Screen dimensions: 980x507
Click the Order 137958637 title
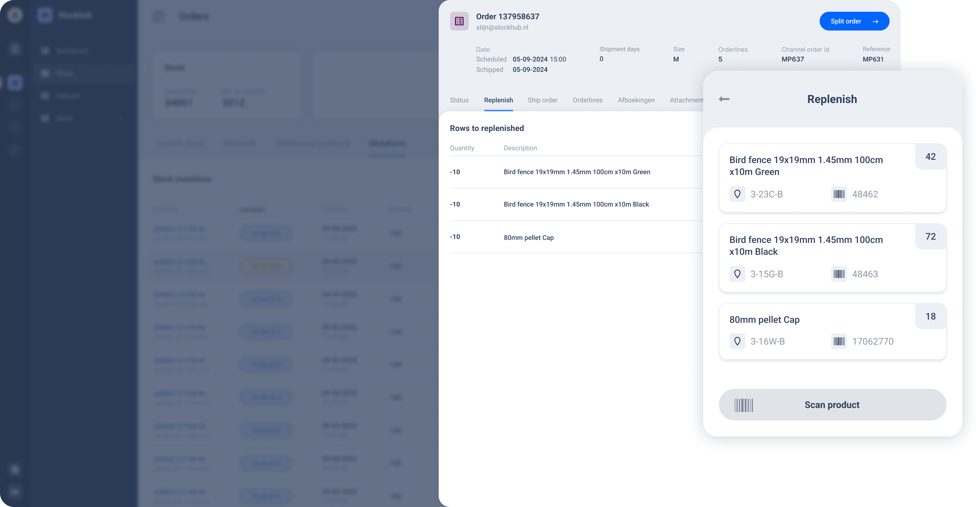coord(508,16)
